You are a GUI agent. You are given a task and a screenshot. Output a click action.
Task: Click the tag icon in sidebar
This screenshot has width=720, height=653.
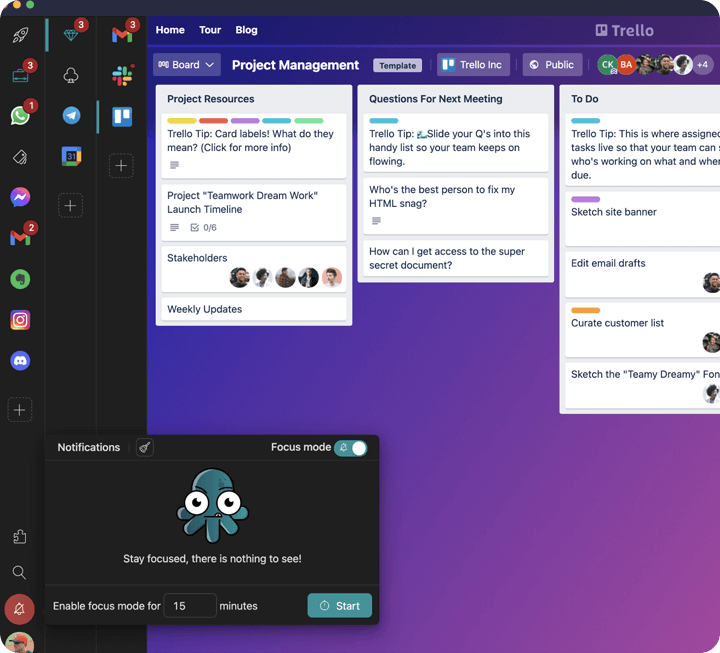coord(20,157)
